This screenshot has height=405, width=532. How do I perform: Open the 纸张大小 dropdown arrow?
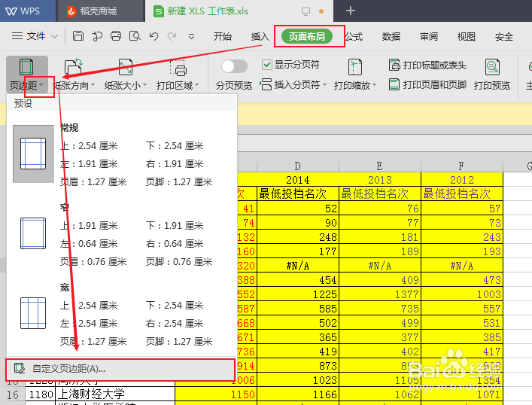145,85
